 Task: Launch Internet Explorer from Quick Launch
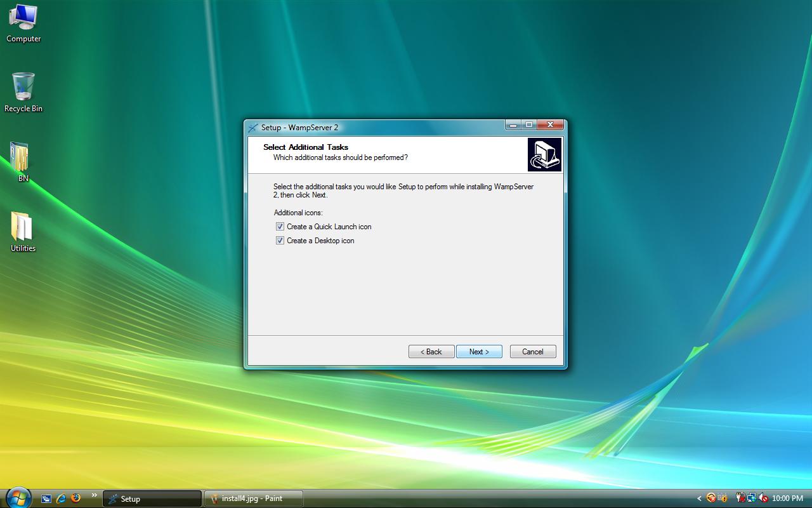61,498
